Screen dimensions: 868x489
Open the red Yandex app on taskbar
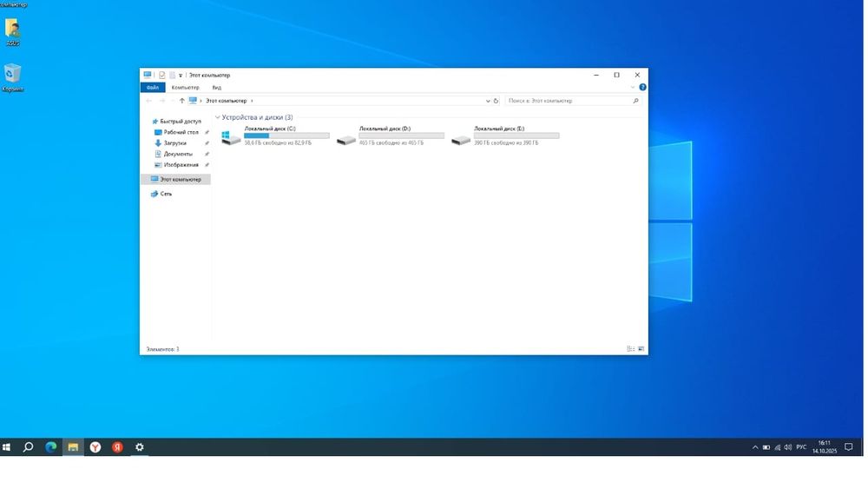coord(117,447)
